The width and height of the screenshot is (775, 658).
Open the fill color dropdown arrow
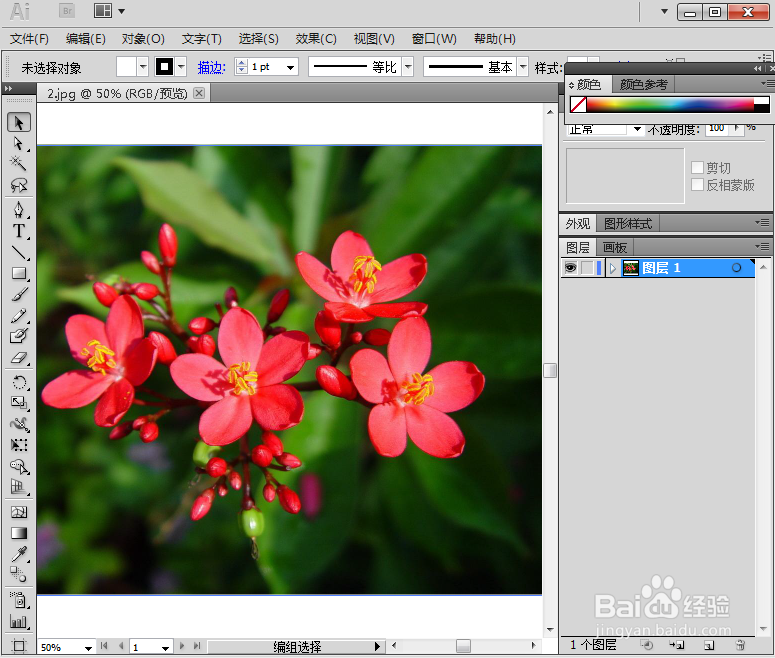(142, 67)
